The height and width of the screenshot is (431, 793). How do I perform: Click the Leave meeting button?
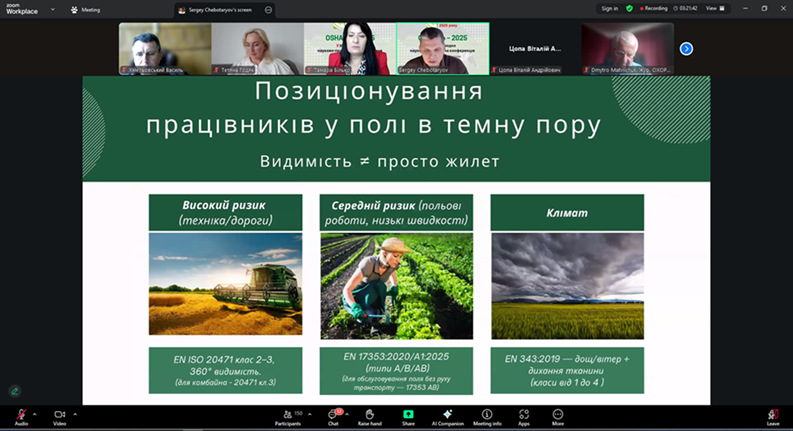(773, 417)
